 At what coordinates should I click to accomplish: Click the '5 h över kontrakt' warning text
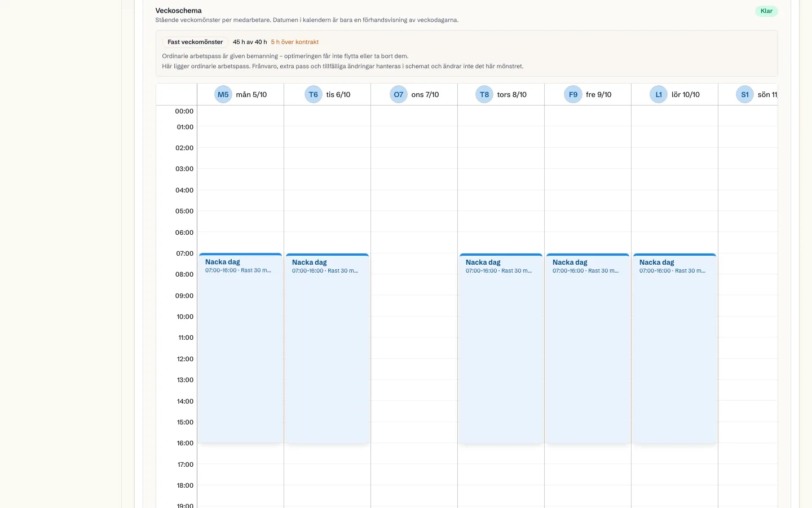pyautogui.click(x=295, y=42)
